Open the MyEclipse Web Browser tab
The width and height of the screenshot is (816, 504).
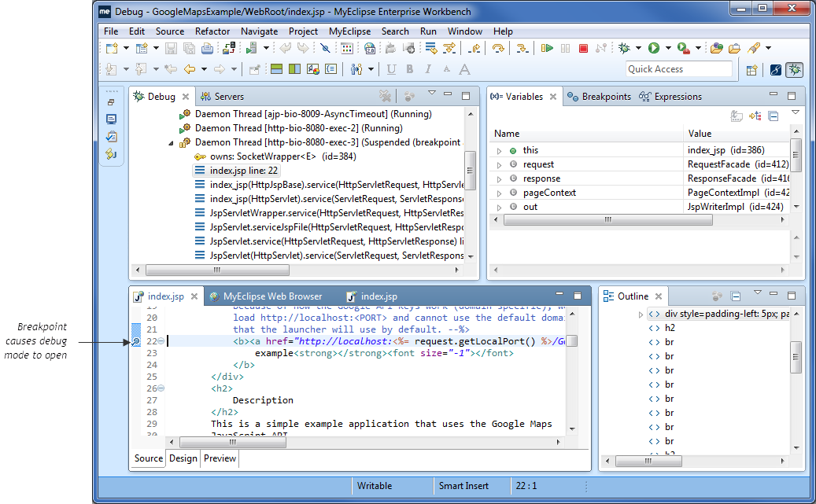(266, 296)
